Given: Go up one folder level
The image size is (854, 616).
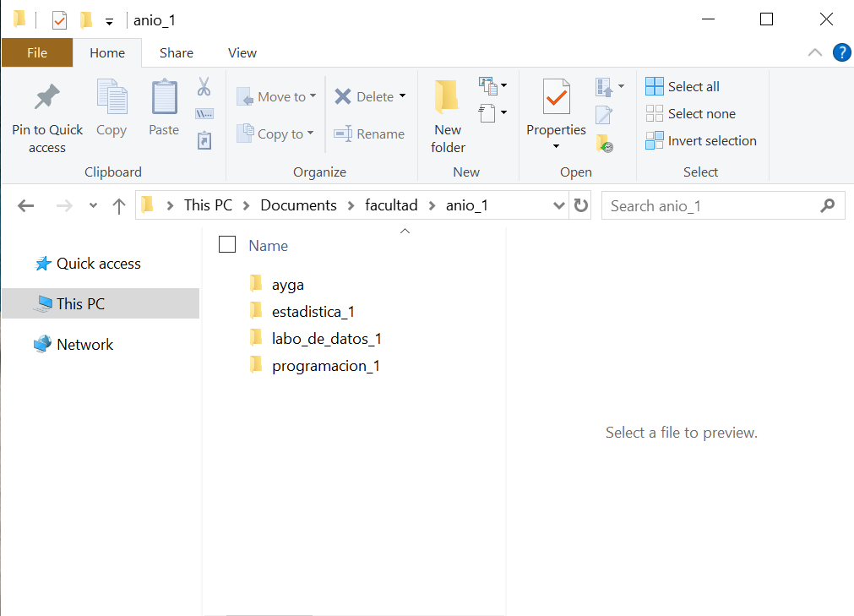Looking at the screenshot, I should point(119,205).
